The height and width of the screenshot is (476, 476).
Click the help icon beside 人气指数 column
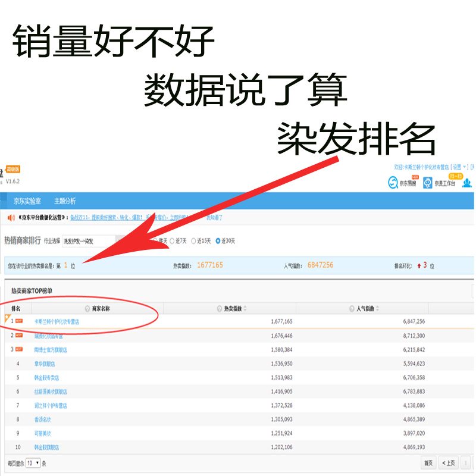352,309
